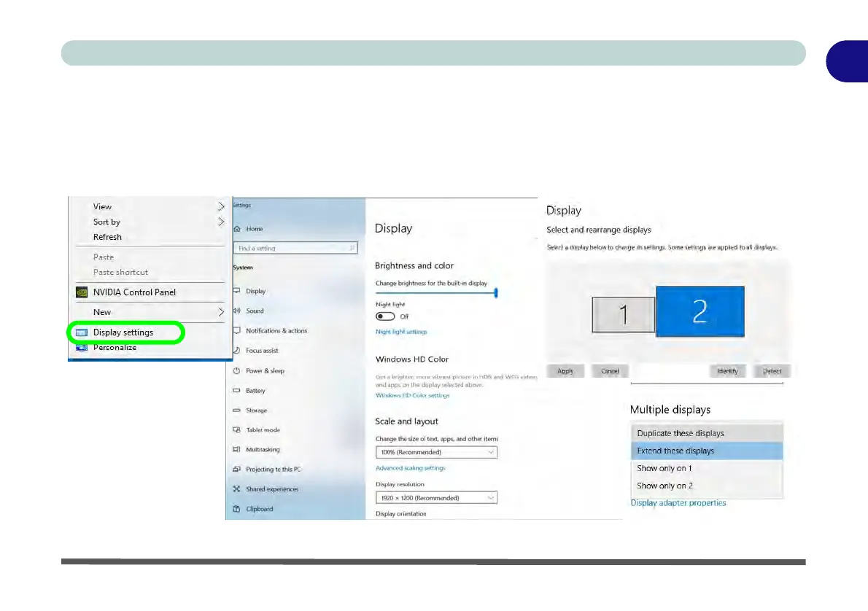Click the Identify button
868x611 pixels.
(x=726, y=371)
